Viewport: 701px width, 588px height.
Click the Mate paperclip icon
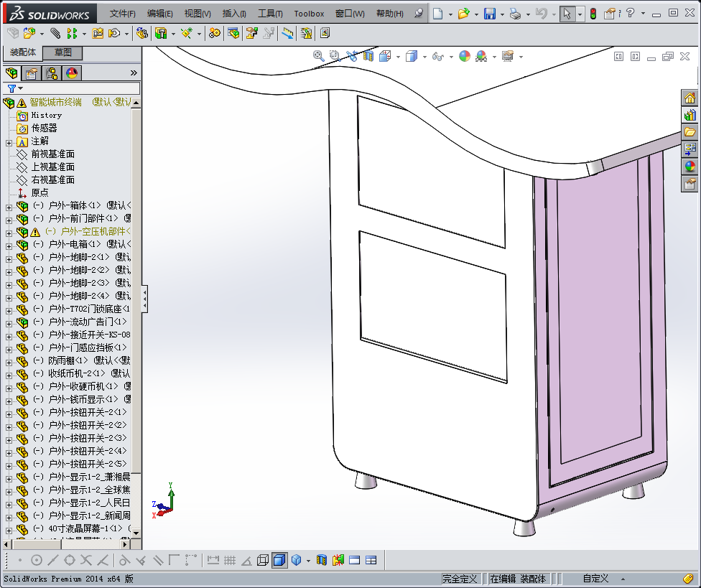(55, 33)
